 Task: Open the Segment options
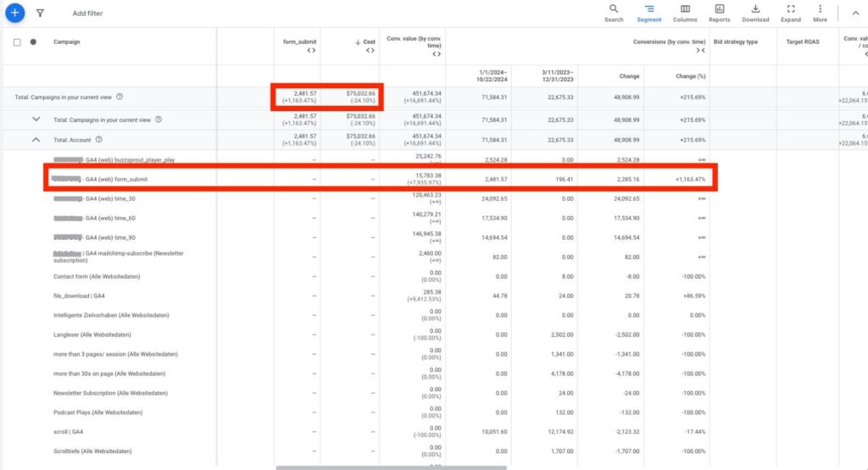[x=648, y=13]
